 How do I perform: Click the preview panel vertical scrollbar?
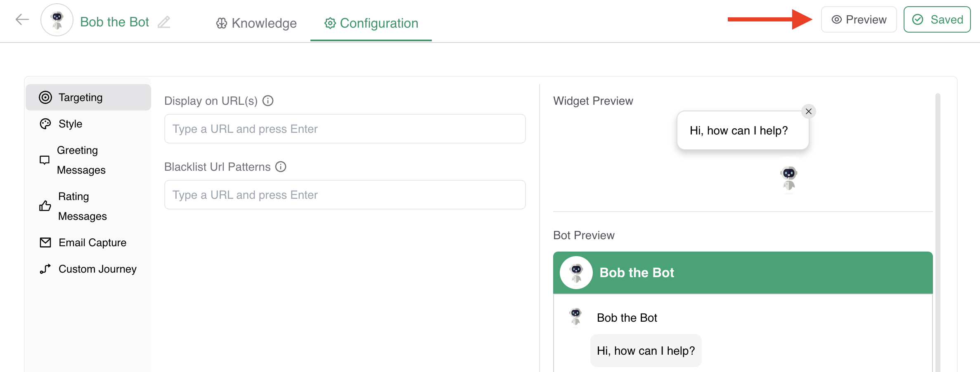[937, 231]
